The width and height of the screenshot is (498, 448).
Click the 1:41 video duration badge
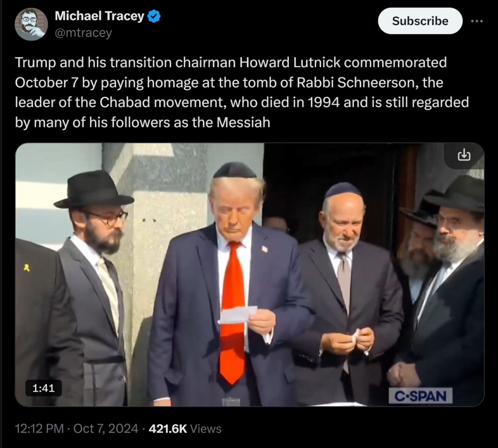click(x=43, y=388)
